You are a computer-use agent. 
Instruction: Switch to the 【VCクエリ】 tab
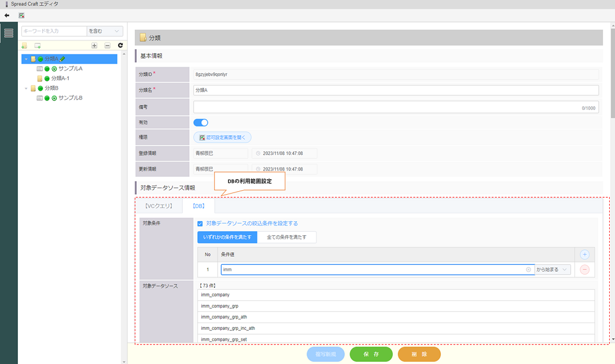[x=159, y=206]
